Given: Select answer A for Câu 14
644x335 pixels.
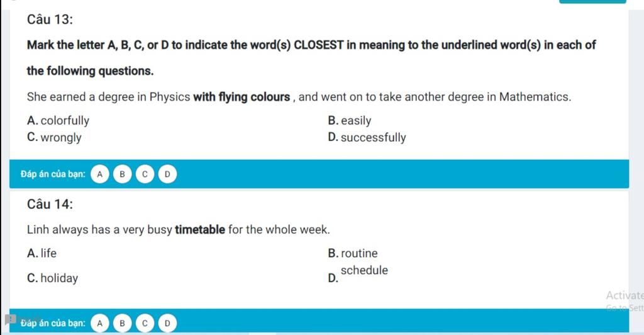Looking at the screenshot, I should 100,323.
